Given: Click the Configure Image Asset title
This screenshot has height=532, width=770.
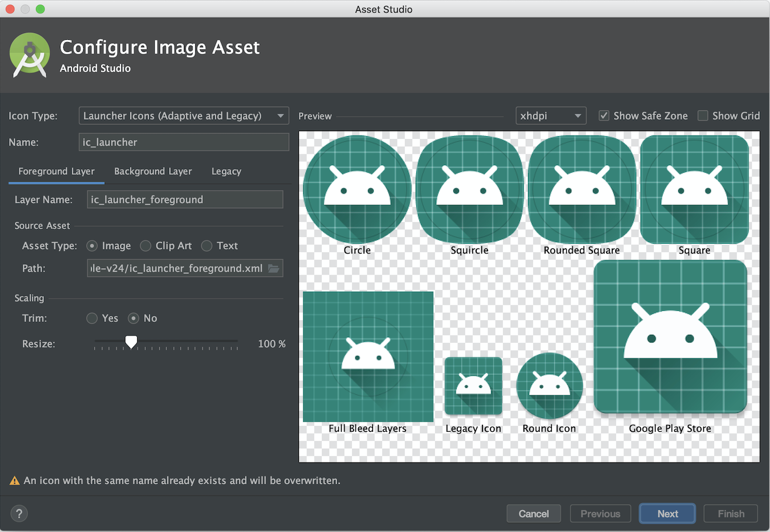Looking at the screenshot, I should point(160,47).
